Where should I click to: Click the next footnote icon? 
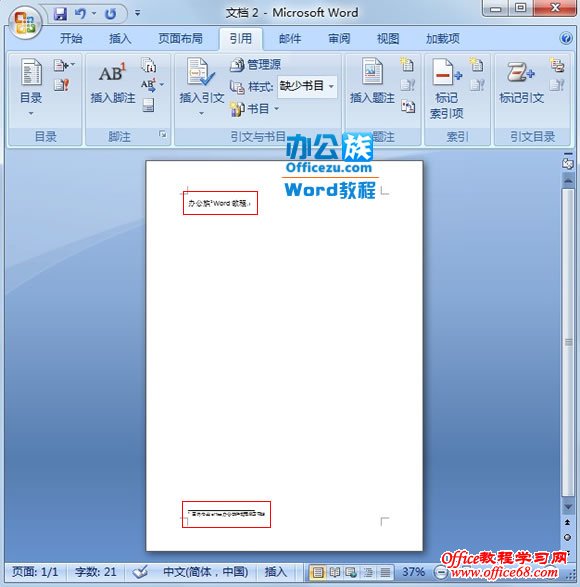click(x=148, y=85)
